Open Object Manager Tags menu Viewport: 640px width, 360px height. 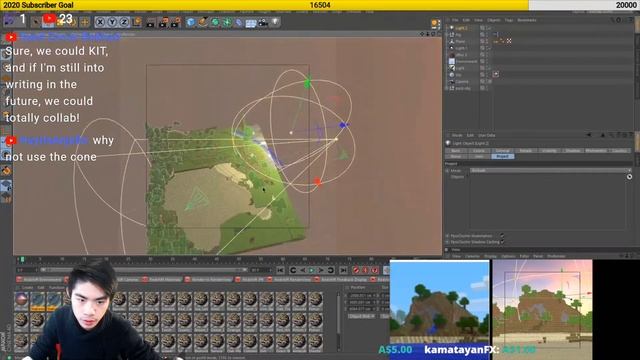click(x=509, y=20)
